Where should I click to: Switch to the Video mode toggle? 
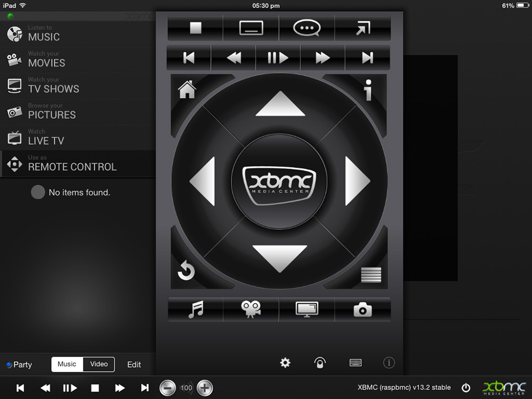(99, 364)
